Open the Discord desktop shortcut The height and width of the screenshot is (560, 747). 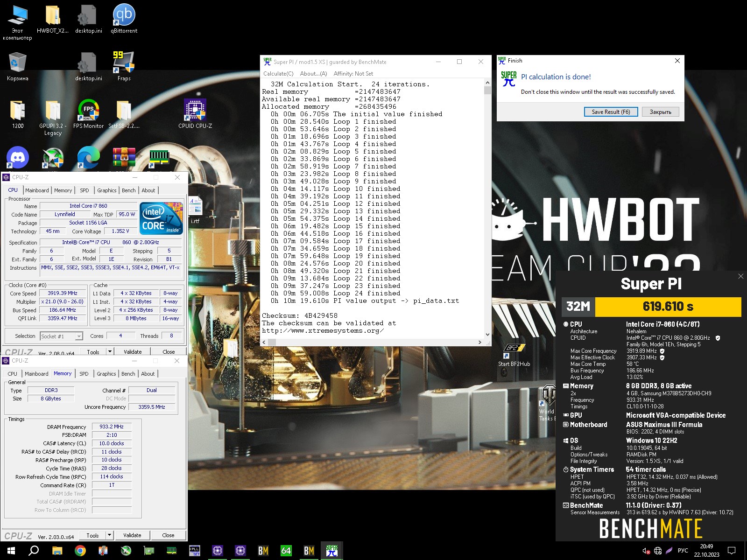pos(18,157)
